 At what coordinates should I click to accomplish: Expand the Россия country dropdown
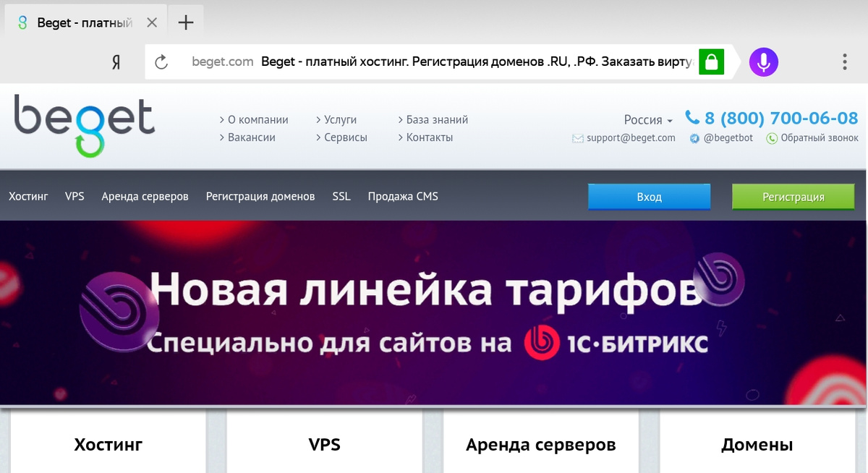click(x=648, y=120)
